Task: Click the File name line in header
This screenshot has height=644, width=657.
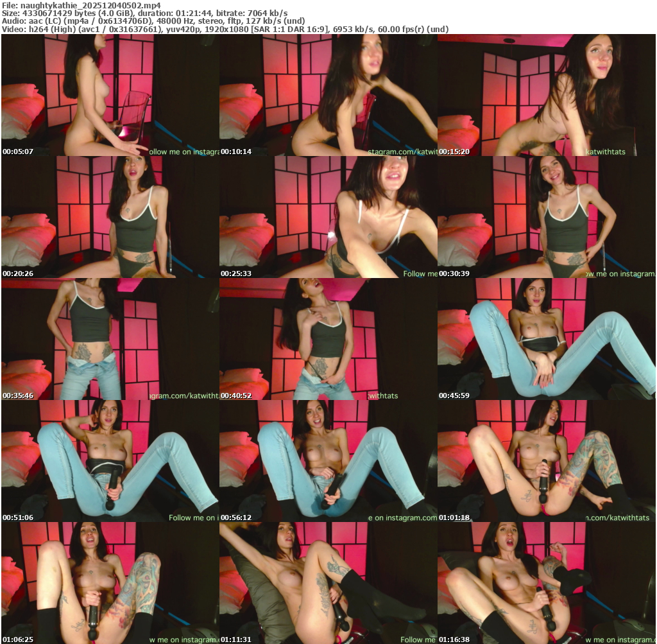Action: (x=81, y=5)
